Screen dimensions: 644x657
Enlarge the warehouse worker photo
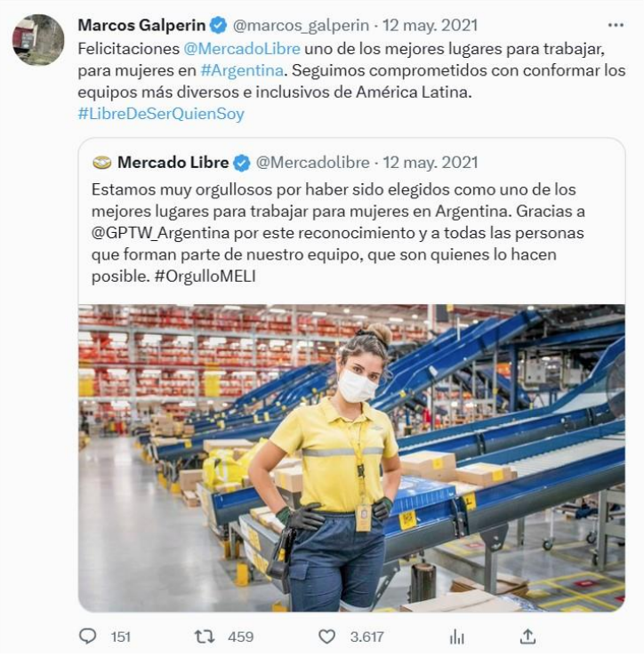coord(351,458)
